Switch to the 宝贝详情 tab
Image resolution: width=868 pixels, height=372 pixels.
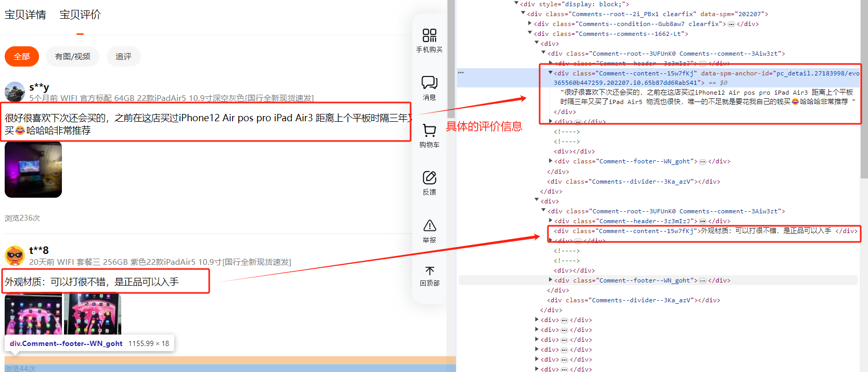click(25, 15)
